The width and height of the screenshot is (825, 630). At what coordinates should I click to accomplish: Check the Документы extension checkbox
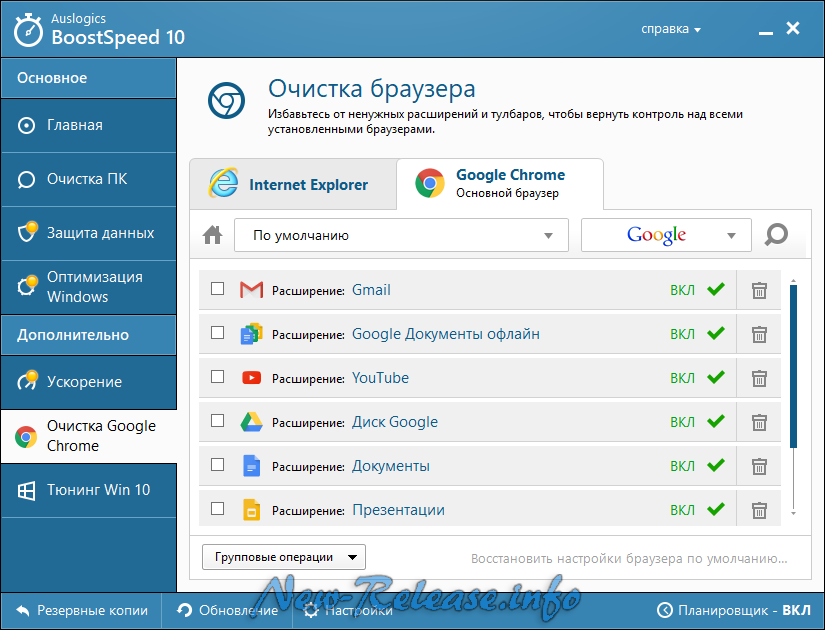coord(217,464)
